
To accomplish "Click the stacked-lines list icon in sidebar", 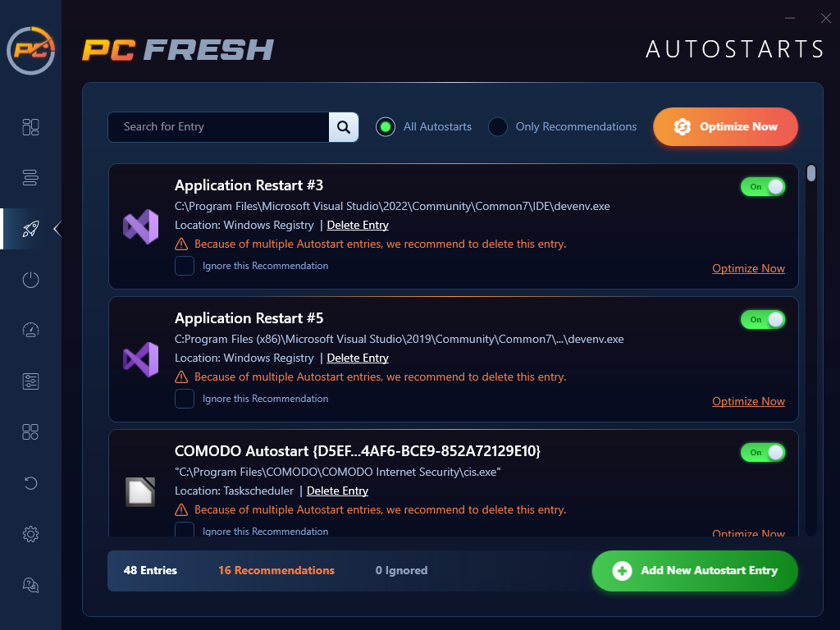I will tap(30, 177).
